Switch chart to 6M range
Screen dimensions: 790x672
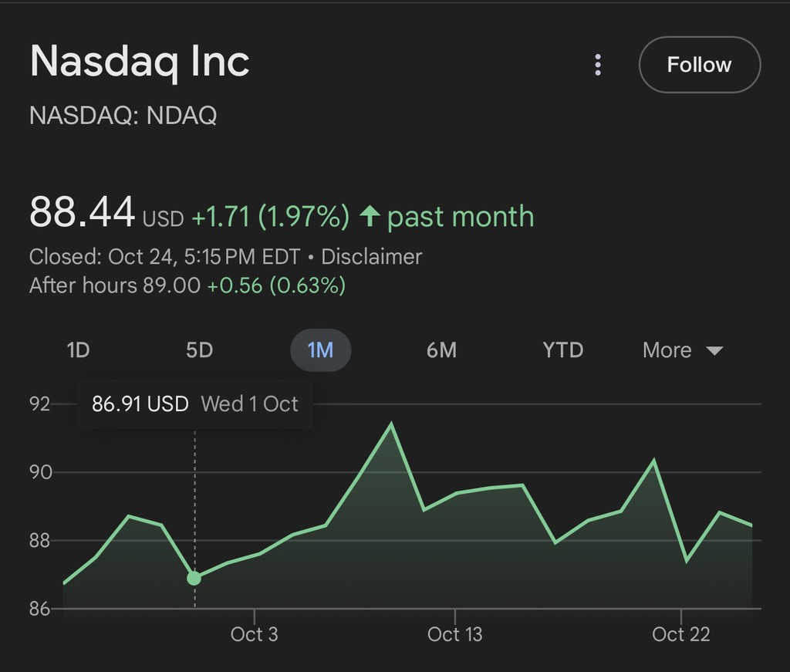pos(441,350)
